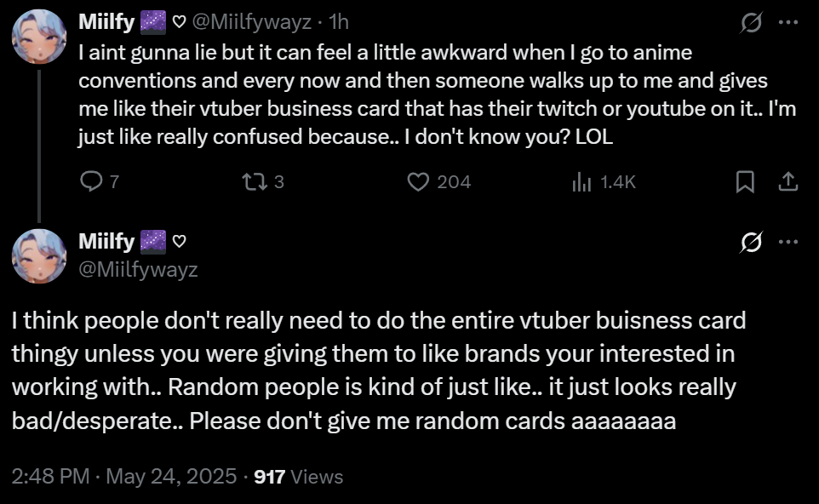The height and width of the screenshot is (504, 819).
Task: Click the Miilfy display name in second tweet
Action: click(106, 243)
